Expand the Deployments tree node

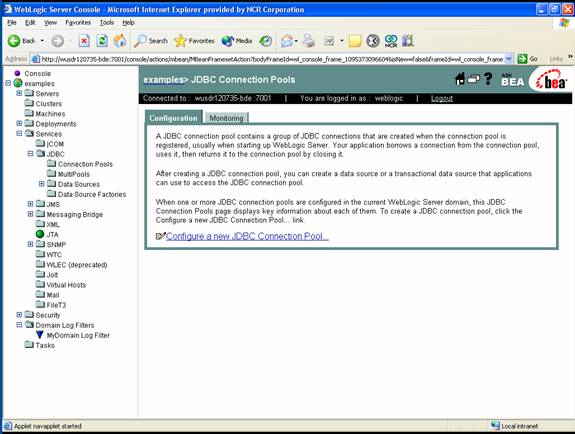19,124
